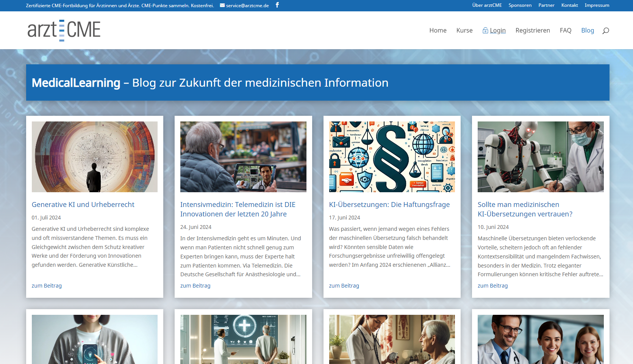
Task: Click the nurse with elderly patient thumbnail
Action: click(x=392, y=339)
